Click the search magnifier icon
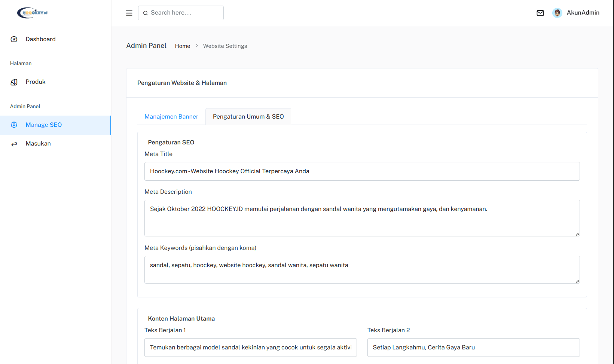 click(x=146, y=13)
